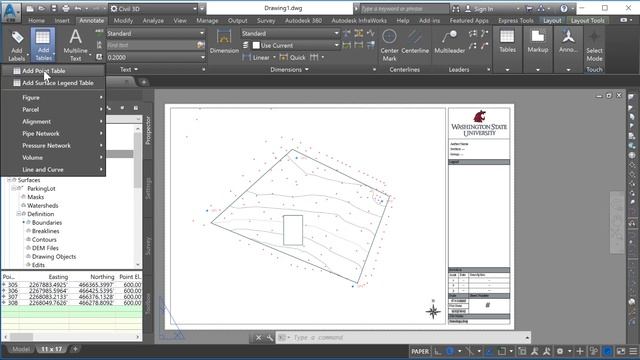Image resolution: width=640 pixels, height=360 pixels.
Task: Click the search binoculars icon
Action: click(456, 9)
